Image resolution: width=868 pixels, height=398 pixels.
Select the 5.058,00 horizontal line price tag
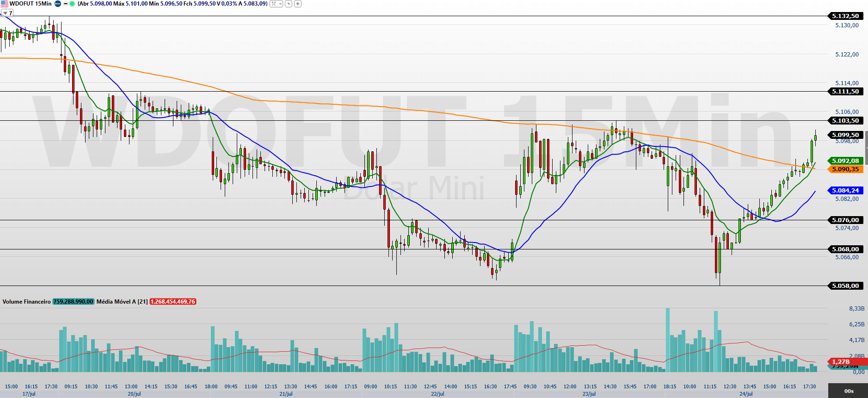[845, 286]
